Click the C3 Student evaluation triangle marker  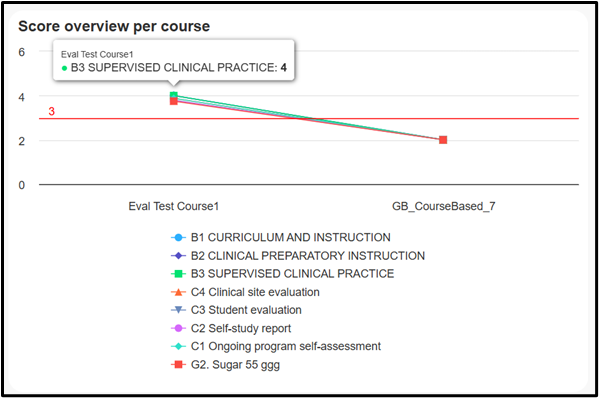coord(178,310)
